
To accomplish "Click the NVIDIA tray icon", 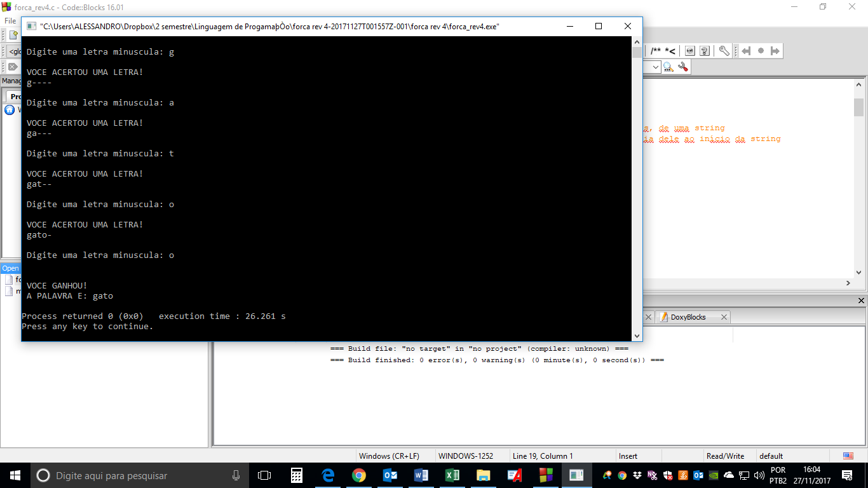I will (714, 475).
